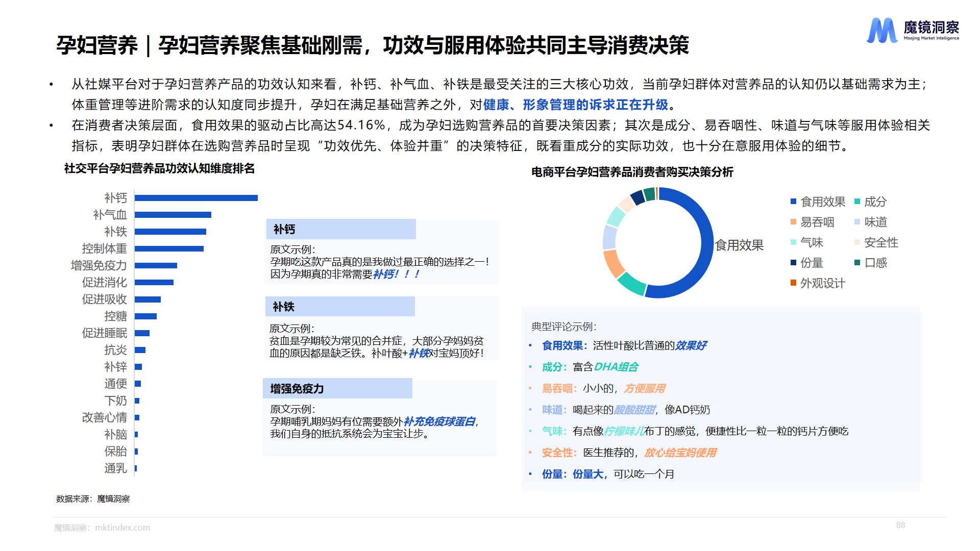Image resolution: width=980 pixels, height=551 pixels.
Task: Click the 魔镜洞察 logo icon
Action: pos(881,31)
